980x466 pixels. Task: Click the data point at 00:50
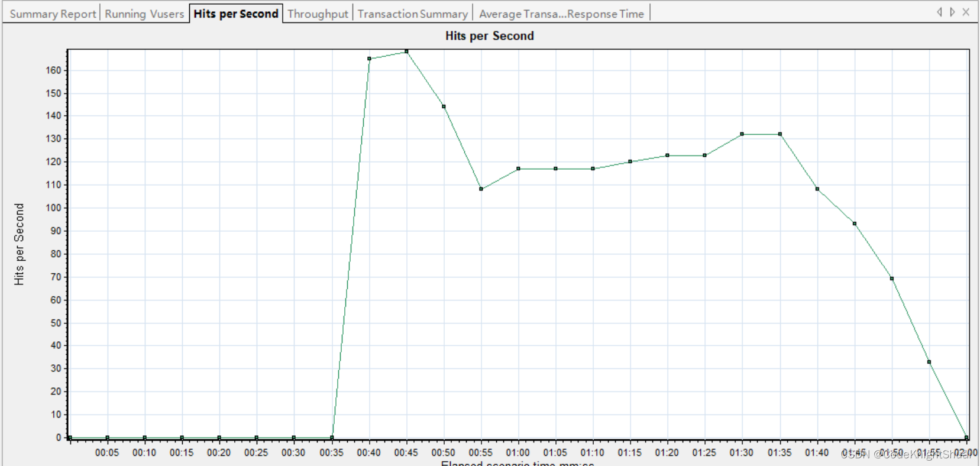coord(444,106)
